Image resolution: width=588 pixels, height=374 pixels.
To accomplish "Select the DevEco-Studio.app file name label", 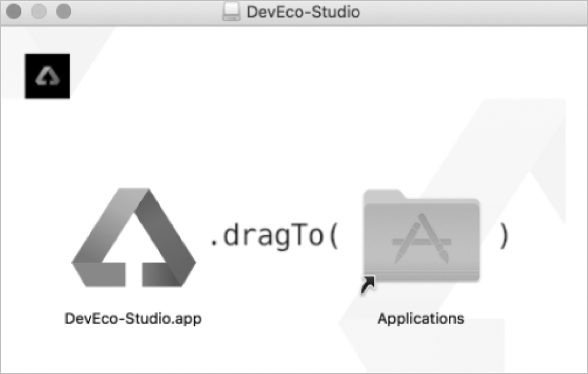I will point(133,319).
